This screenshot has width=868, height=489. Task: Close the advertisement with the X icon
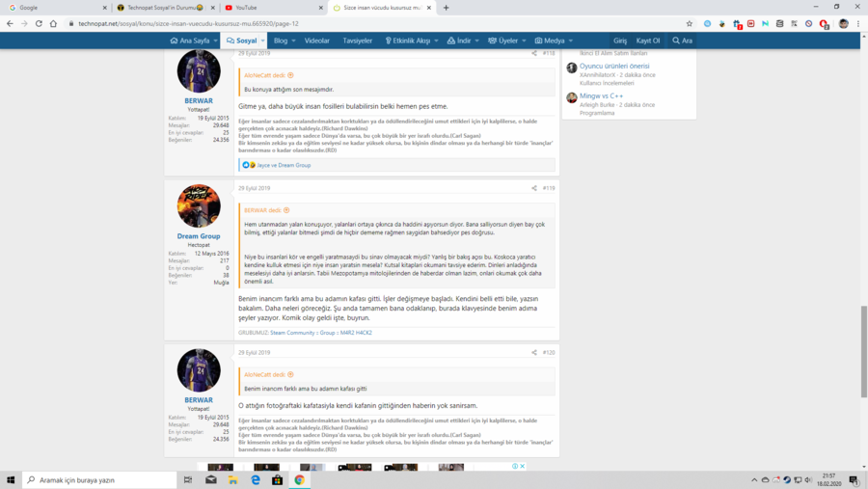click(522, 466)
